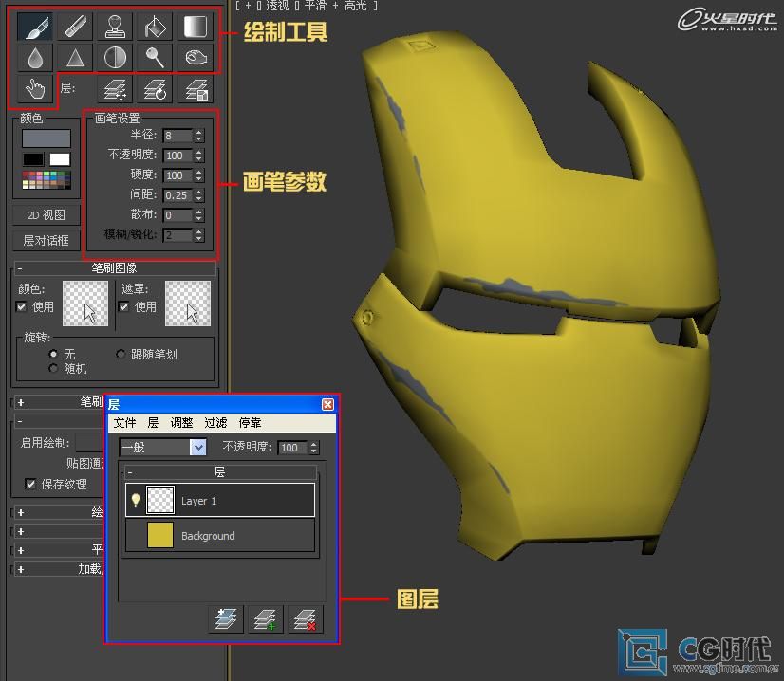Image resolution: width=784 pixels, height=681 pixels.
Task: Select the Background layer row
Action: coord(220,535)
